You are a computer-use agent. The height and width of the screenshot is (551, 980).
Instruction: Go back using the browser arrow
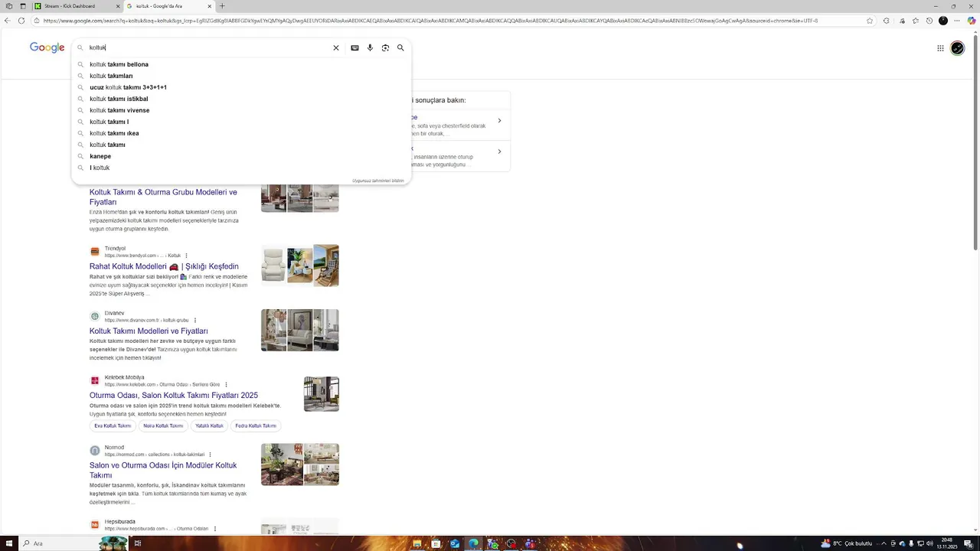click(7, 21)
